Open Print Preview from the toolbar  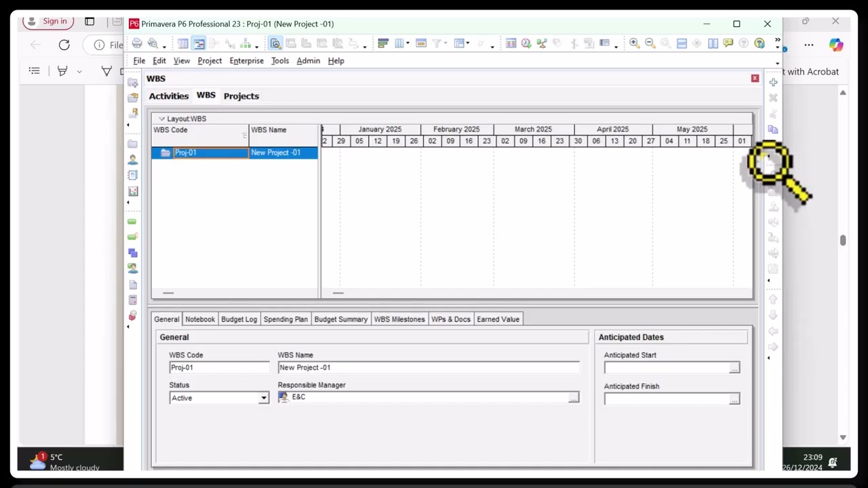153,43
